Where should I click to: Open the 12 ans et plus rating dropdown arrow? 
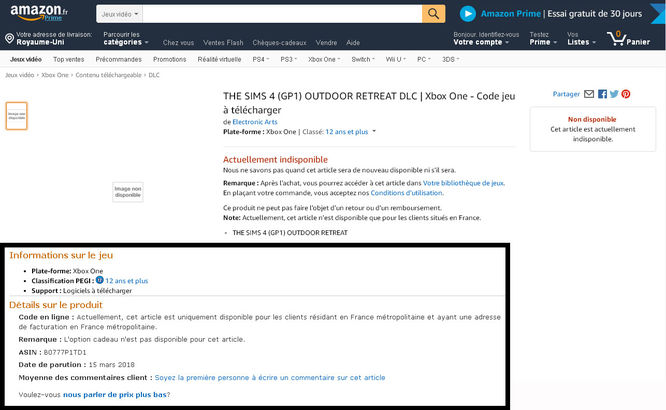(x=374, y=131)
